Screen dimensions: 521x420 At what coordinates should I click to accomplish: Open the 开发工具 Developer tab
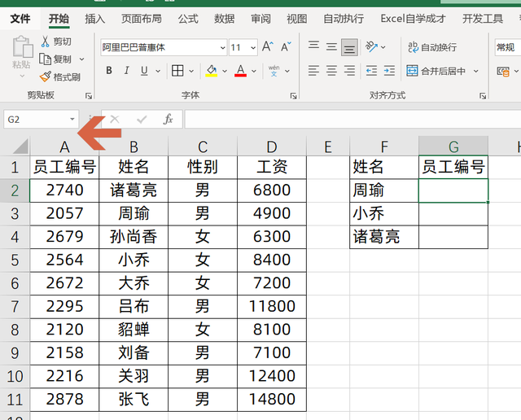[x=483, y=19]
